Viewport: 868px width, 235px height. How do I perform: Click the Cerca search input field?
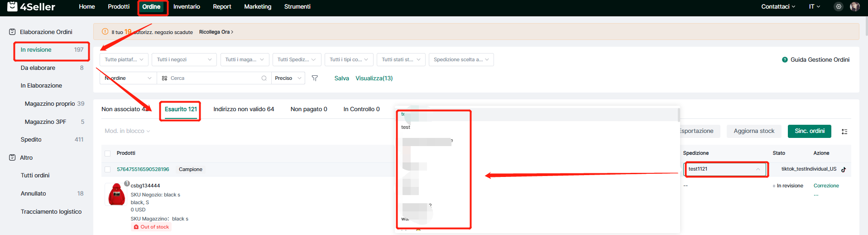click(x=213, y=78)
